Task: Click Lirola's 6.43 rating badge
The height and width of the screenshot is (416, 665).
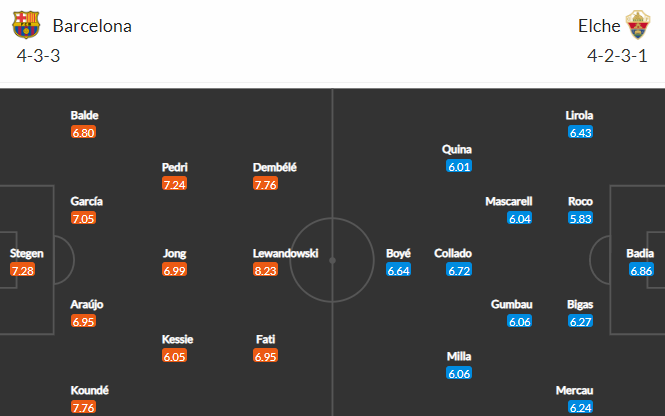Action: coord(580,132)
